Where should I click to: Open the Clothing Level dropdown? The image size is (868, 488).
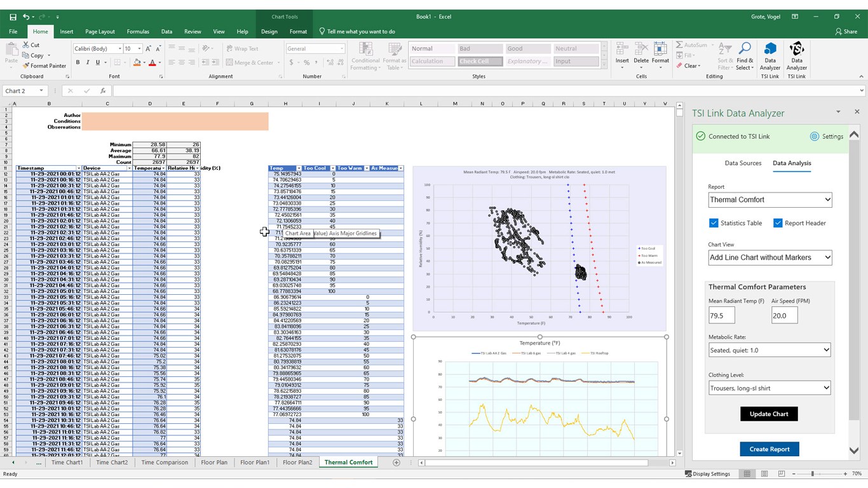click(x=770, y=388)
